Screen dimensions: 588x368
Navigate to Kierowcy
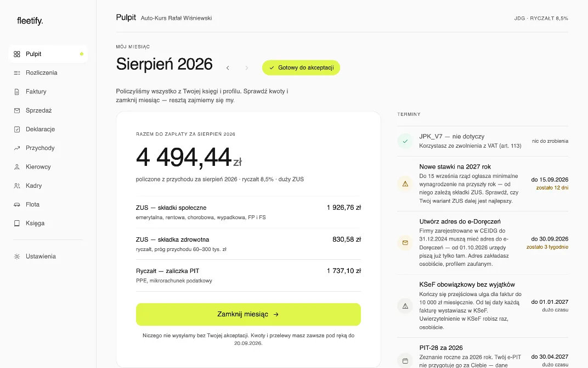coord(48,167)
